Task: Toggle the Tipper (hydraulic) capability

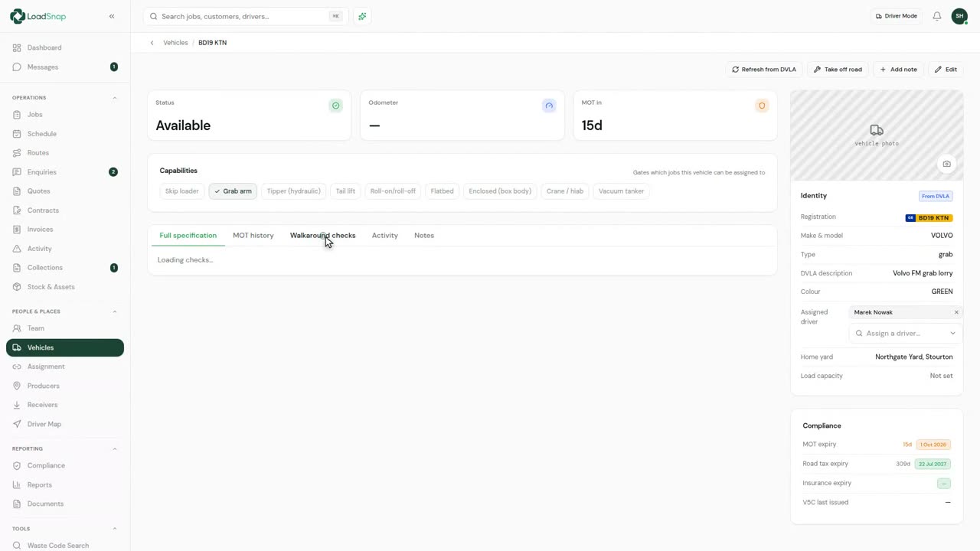Action: pyautogui.click(x=293, y=191)
